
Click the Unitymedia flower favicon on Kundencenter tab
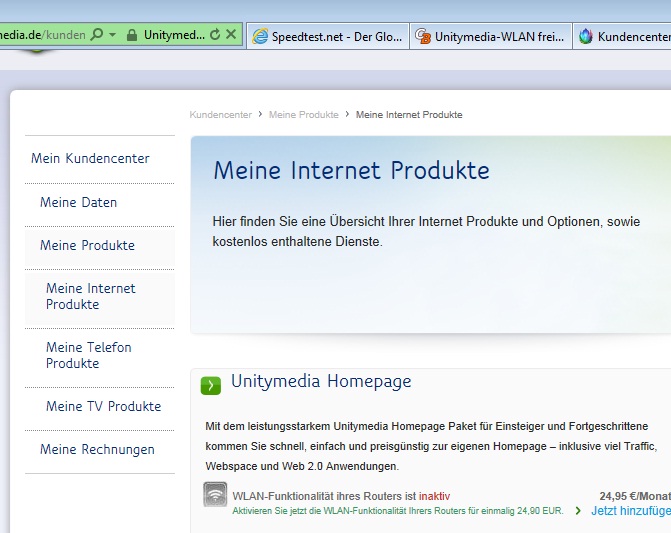click(x=585, y=37)
